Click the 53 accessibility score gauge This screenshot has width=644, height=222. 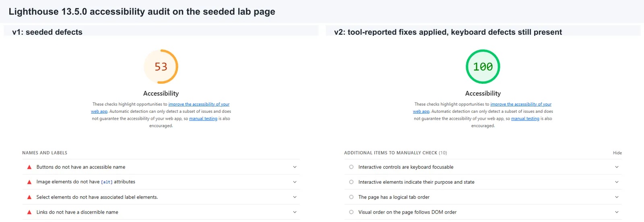click(161, 66)
